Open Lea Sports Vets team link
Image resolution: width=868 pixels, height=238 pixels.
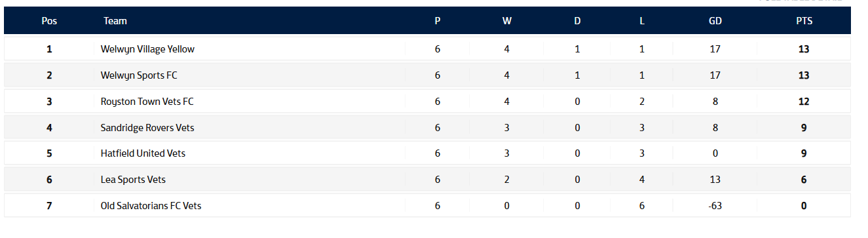(x=129, y=180)
